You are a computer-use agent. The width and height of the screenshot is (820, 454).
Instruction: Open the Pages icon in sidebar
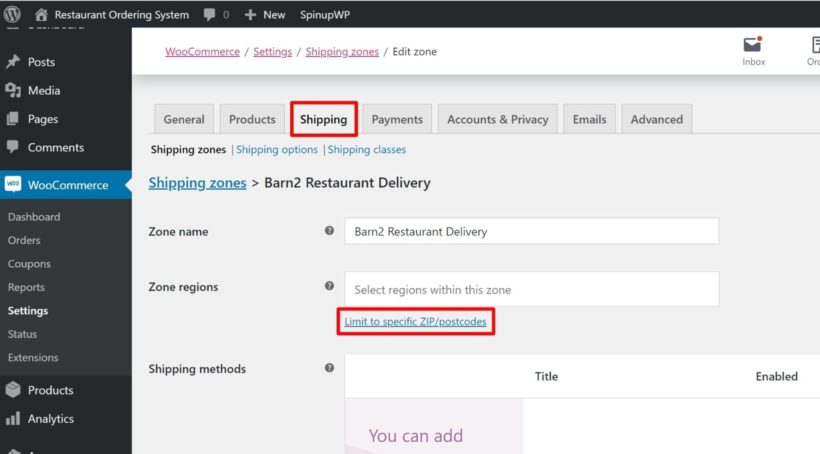pyautogui.click(x=13, y=119)
